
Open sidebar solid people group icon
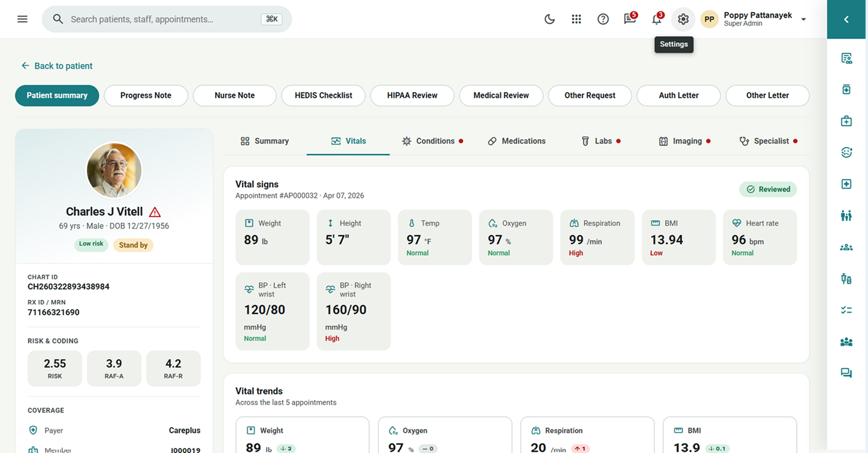coord(846,342)
